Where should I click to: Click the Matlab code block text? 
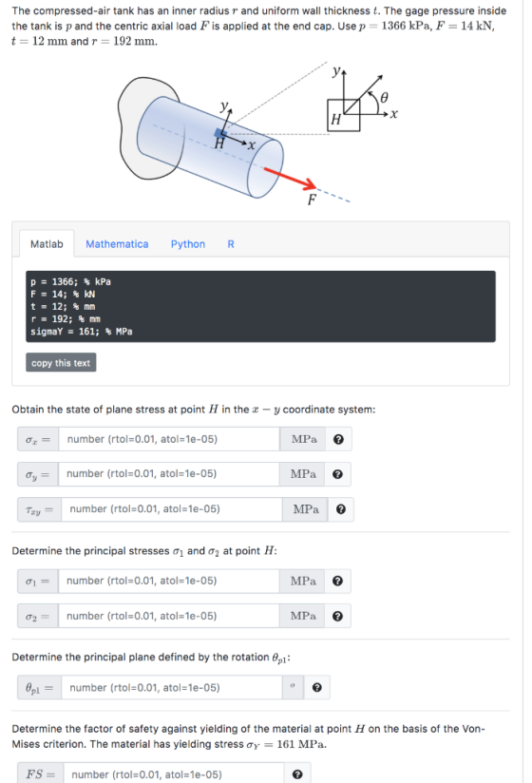click(260, 307)
